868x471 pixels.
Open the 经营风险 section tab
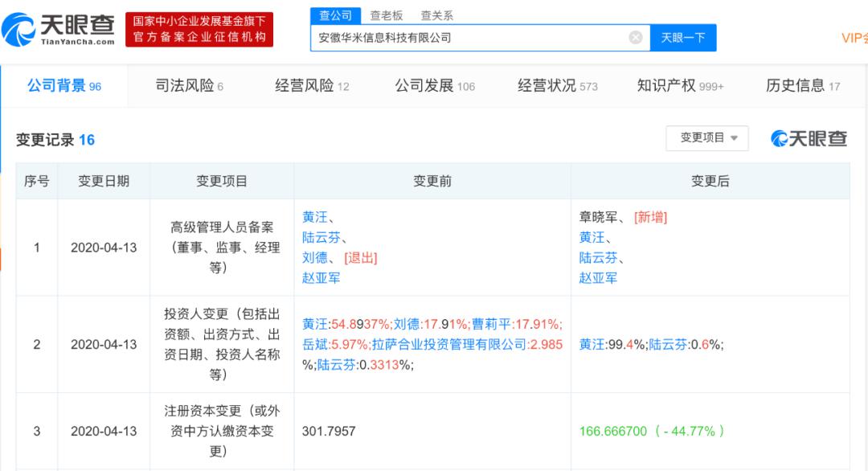pos(312,86)
